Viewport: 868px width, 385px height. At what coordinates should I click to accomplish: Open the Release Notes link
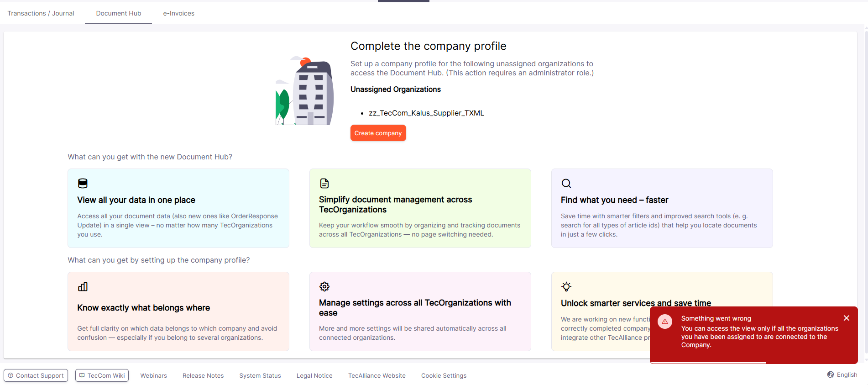[x=203, y=375]
